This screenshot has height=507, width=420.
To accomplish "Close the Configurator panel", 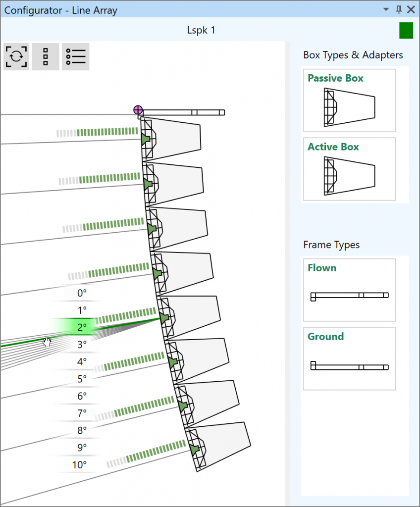I will tap(411, 9).
